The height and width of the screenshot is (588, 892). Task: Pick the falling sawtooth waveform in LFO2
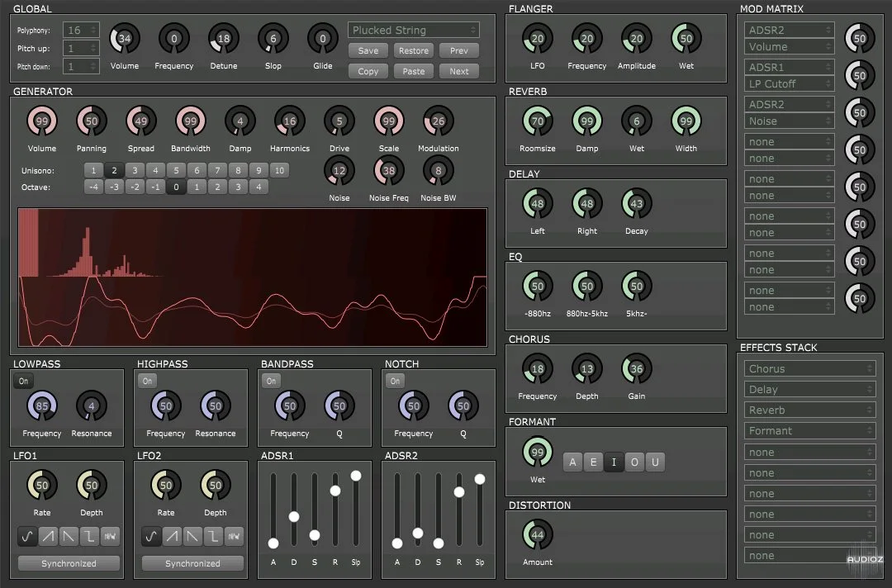[192, 536]
